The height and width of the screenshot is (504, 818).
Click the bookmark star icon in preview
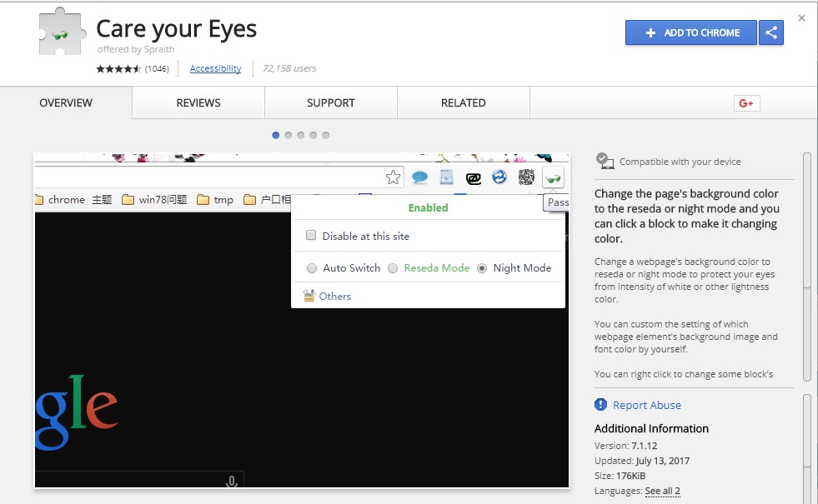(x=394, y=177)
